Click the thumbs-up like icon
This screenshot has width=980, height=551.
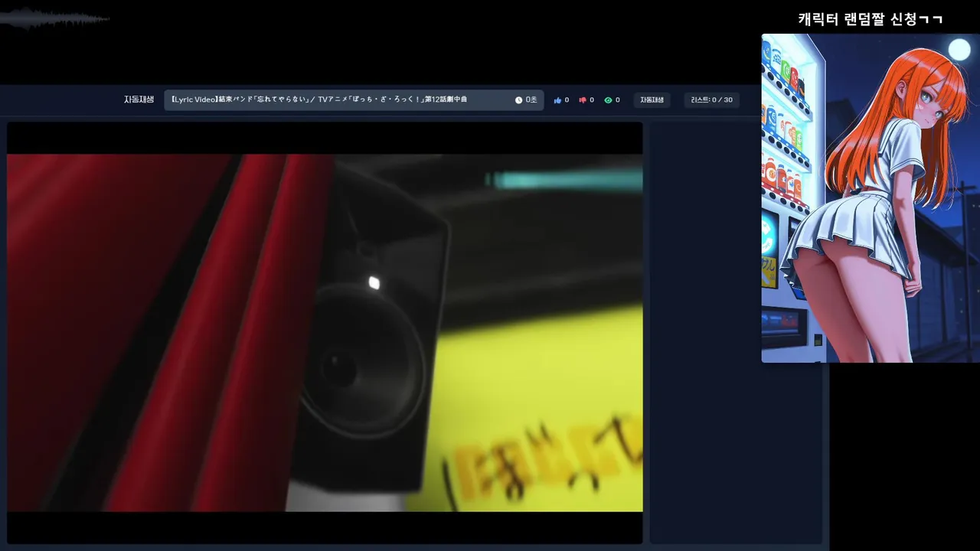coord(557,100)
